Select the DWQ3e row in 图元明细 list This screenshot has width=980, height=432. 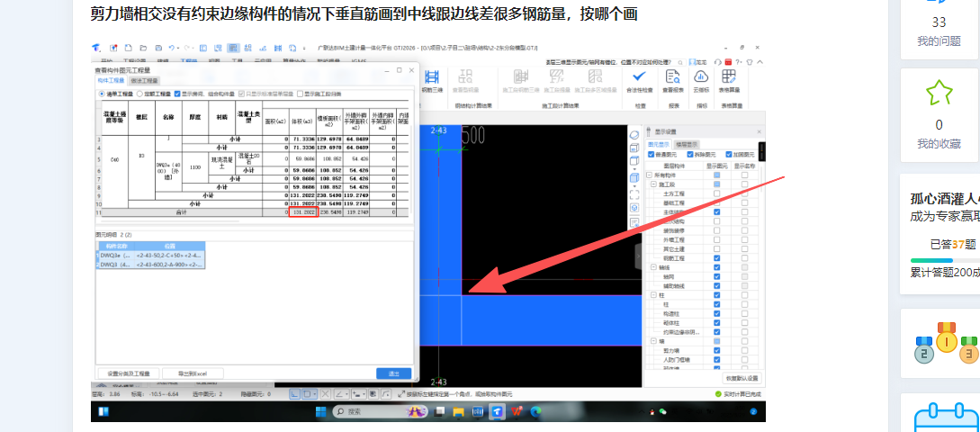tap(151, 255)
